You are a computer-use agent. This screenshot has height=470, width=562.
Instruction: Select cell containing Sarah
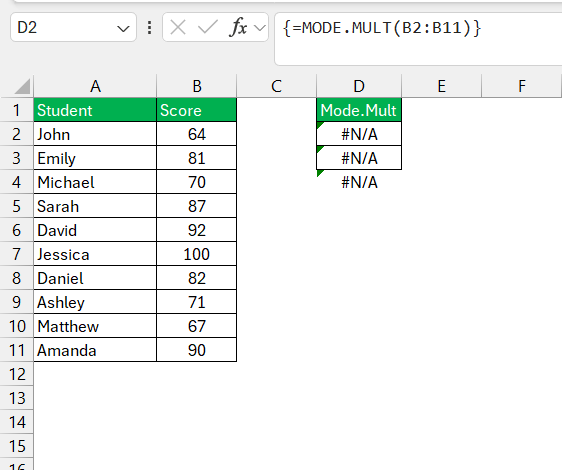[x=95, y=206]
